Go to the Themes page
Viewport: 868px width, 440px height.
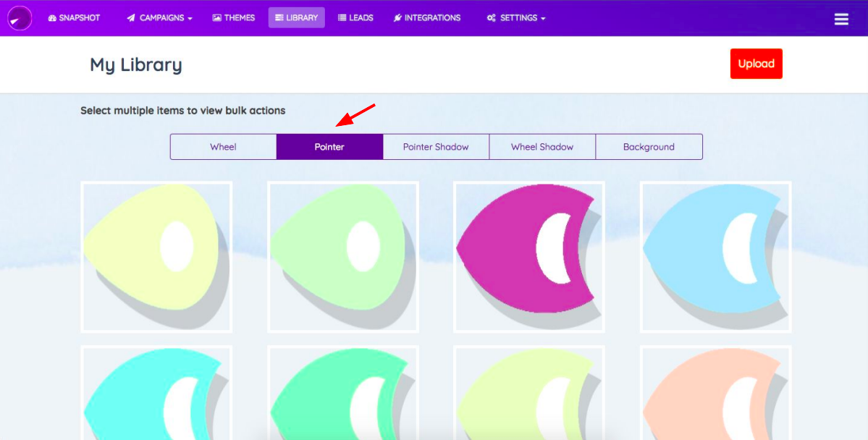[x=234, y=18]
